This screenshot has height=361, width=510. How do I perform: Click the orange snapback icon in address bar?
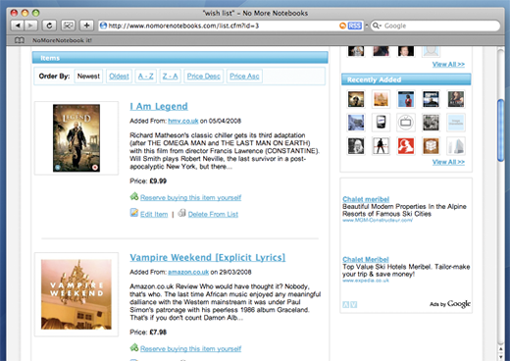pos(343,26)
